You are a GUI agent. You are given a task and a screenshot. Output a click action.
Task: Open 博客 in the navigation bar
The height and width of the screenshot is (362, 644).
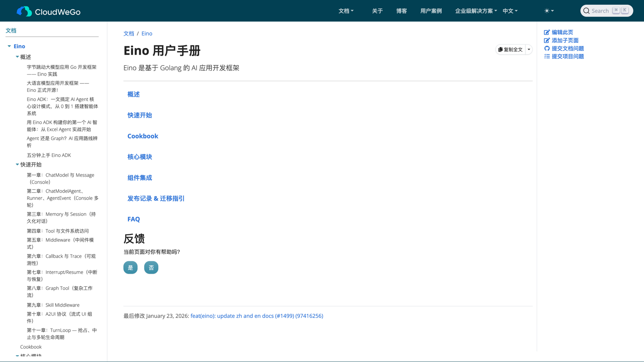point(401,11)
